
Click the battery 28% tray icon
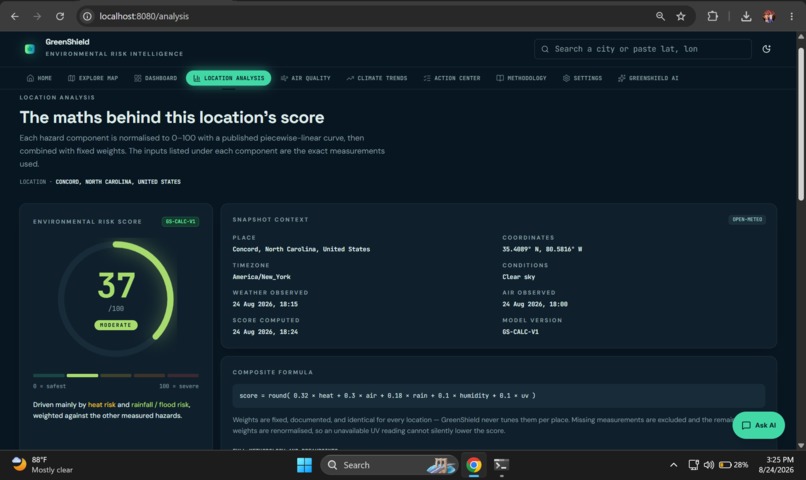tap(734, 465)
